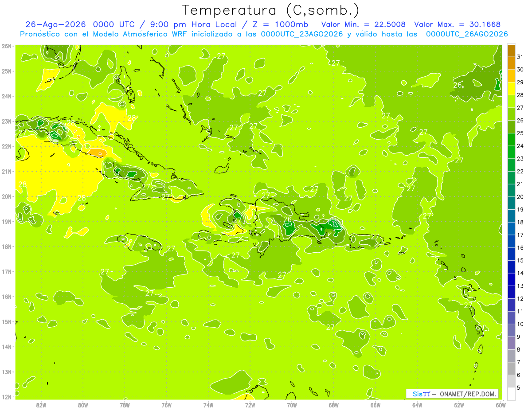The width and height of the screenshot is (532, 411).
Task: Click the blue 'Sistt' logo text
Action: click(x=421, y=394)
